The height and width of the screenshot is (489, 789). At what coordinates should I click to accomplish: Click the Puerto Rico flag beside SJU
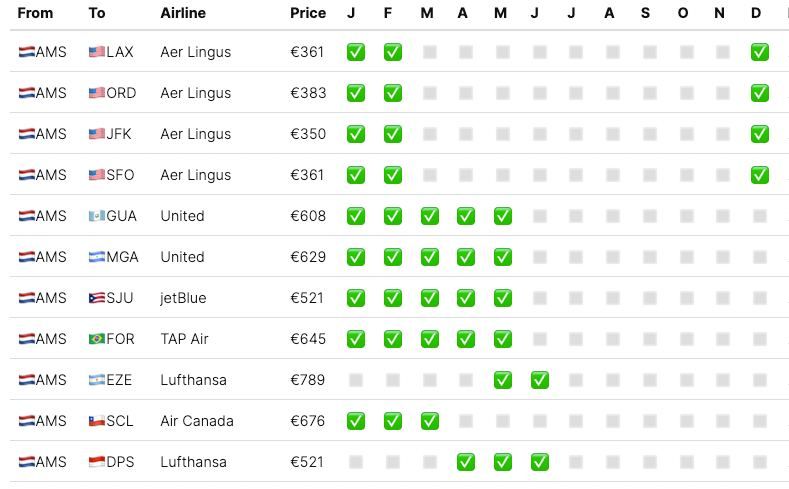[96, 298]
